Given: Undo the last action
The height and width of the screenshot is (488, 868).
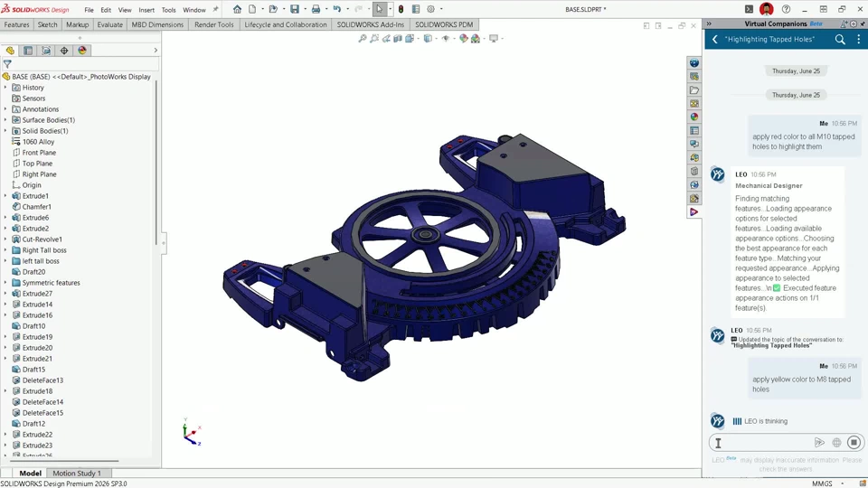Looking at the screenshot, I should pyautogui.click(x=336, y=9).
